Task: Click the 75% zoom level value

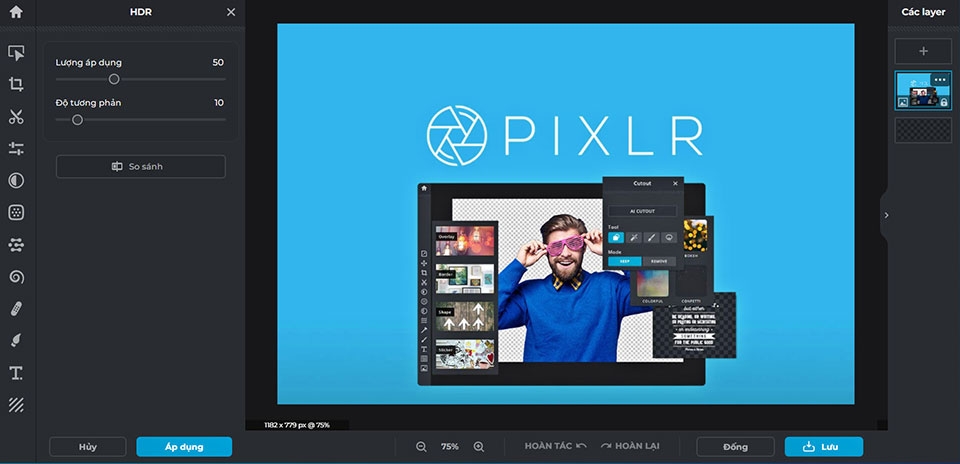Action: (x=449, y=447)
